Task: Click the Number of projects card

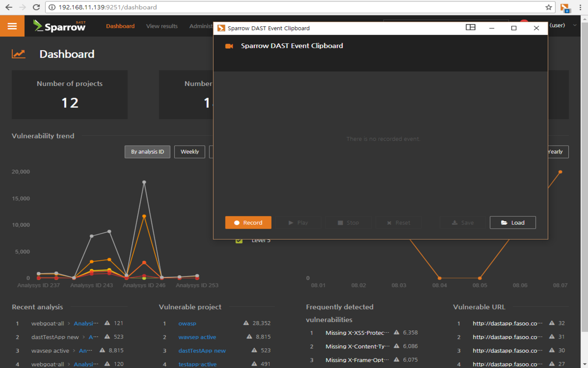Action: pos(70,95)
